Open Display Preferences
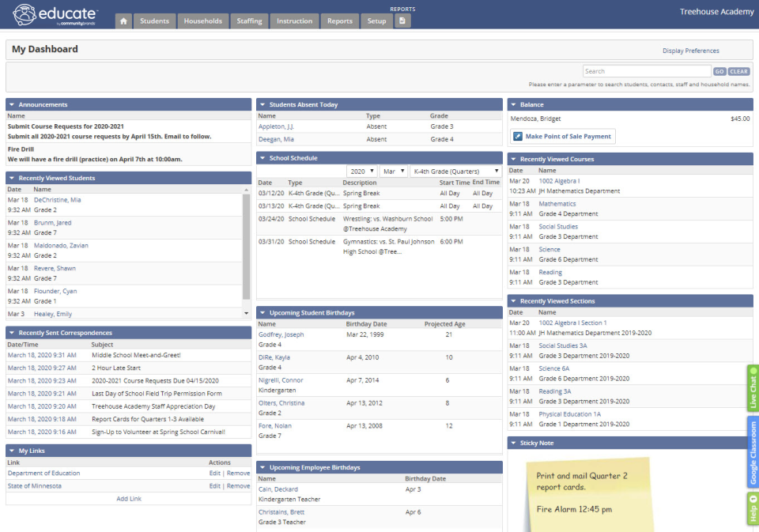Image resolution: width=759 pixels, height=532 pixels. point(690,50)
